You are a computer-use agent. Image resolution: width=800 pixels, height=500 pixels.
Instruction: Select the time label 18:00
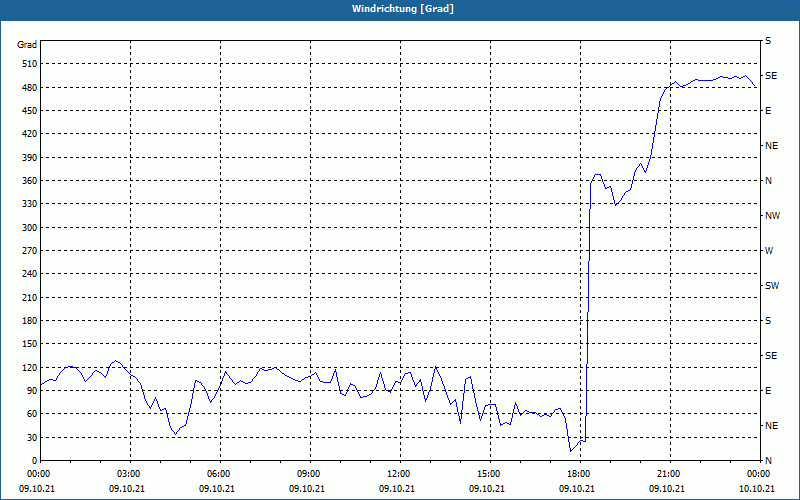click(580, 474)
